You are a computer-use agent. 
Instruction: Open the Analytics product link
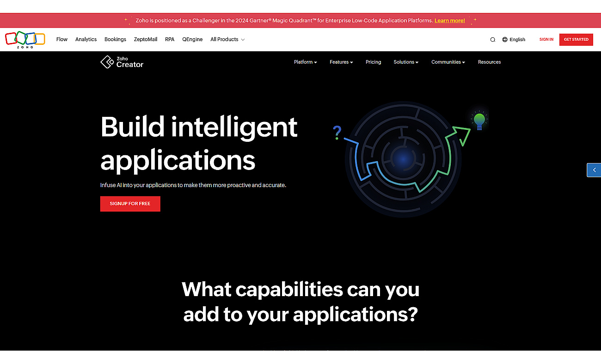86,39
